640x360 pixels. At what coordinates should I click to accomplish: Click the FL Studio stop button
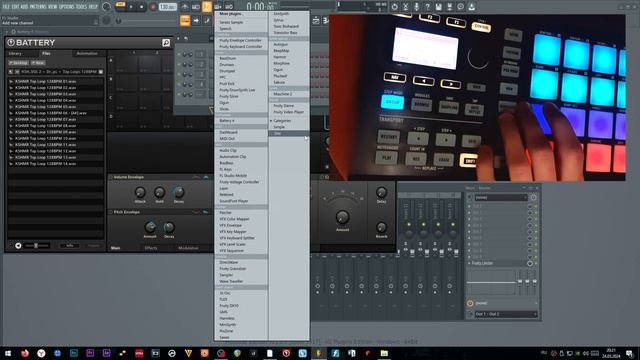click(x=141, y=7)
